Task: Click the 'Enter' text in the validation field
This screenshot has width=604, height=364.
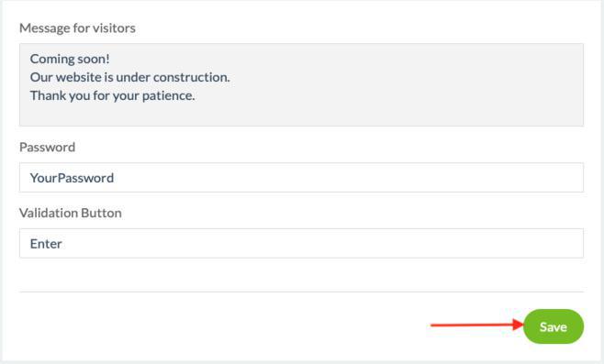Action: coord(46,244)
